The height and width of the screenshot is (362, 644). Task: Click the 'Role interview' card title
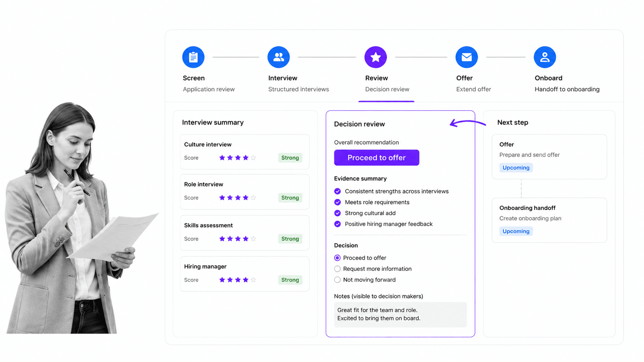203,184
